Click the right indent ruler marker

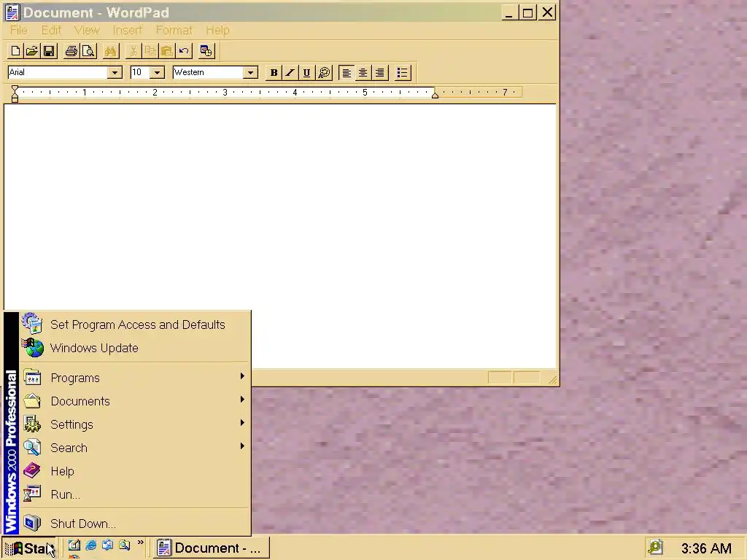point(435,95)
